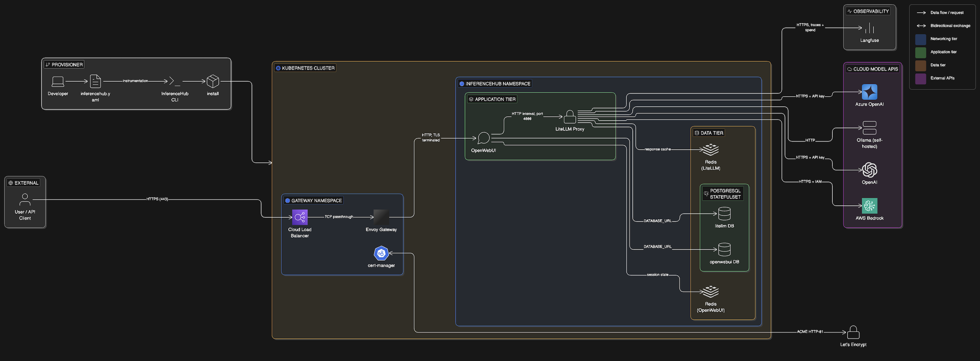Image resolution: width=980 pixels, height=361 pixels.
Task: Click the OpenAI logo icon
Action: (869, 170)
